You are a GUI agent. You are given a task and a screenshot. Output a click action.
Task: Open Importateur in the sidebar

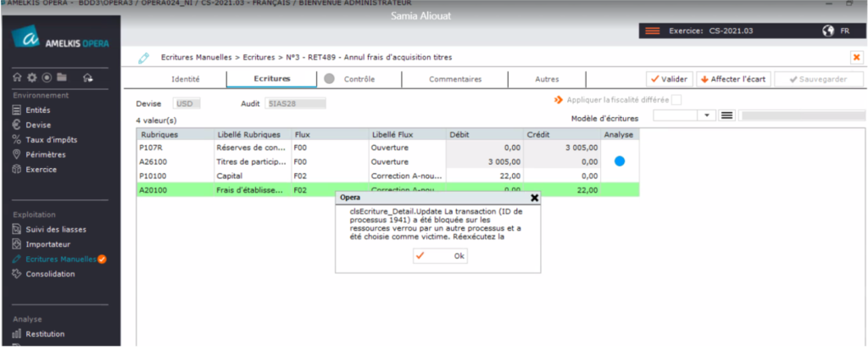click(x=48, y=244)
